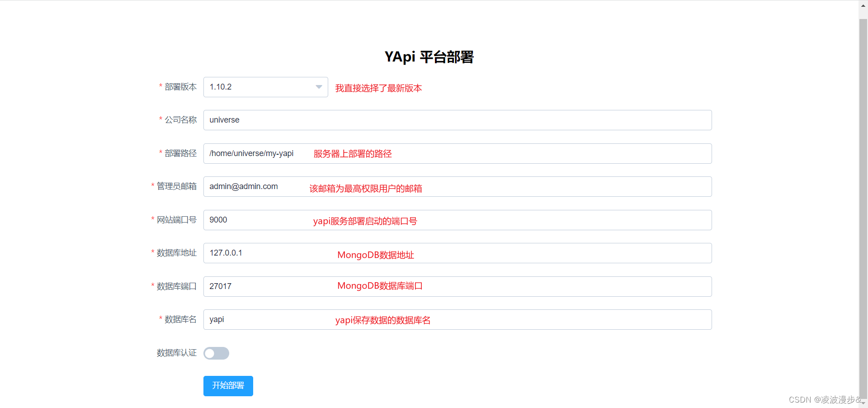Click the scrollbar up arrow

pyautogui.click(x=863, y=5)
